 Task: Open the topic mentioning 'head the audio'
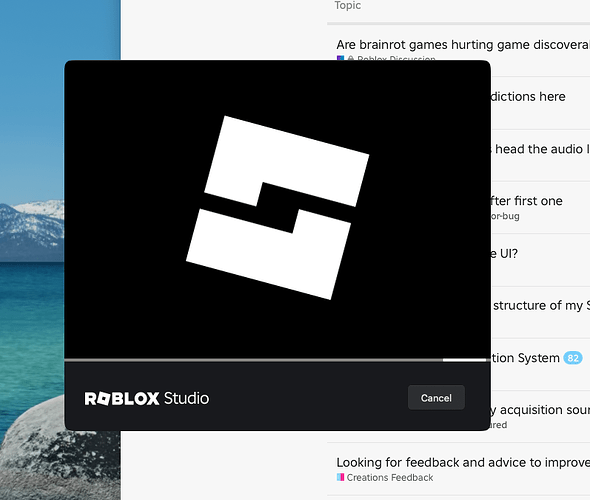(540, 149)
